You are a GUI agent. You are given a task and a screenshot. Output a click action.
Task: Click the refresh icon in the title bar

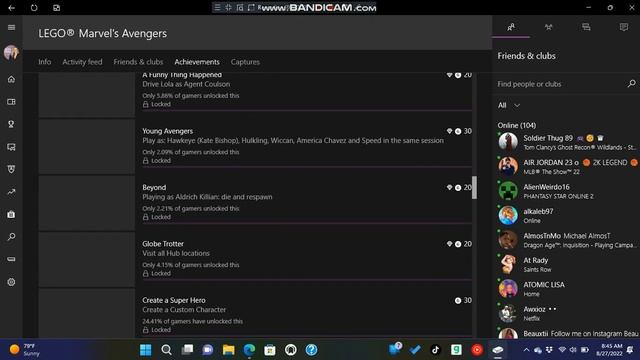click(x=34, y=8)
